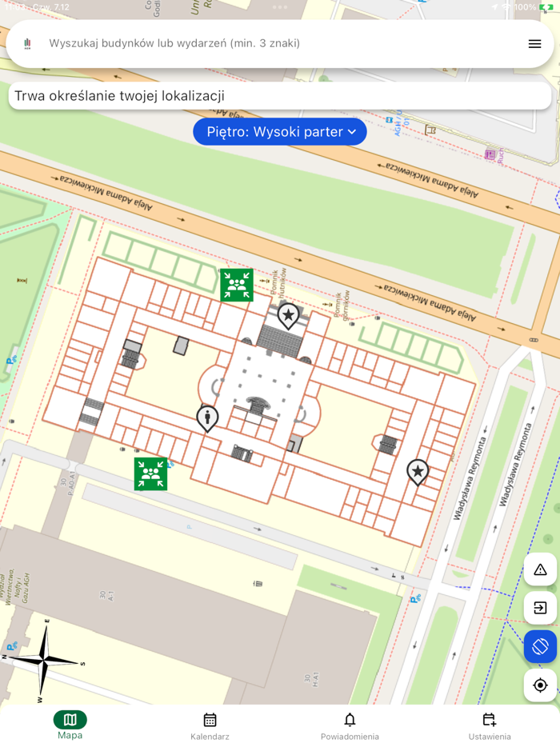Tap the star marker in the east wing

(x=418, y=472)
